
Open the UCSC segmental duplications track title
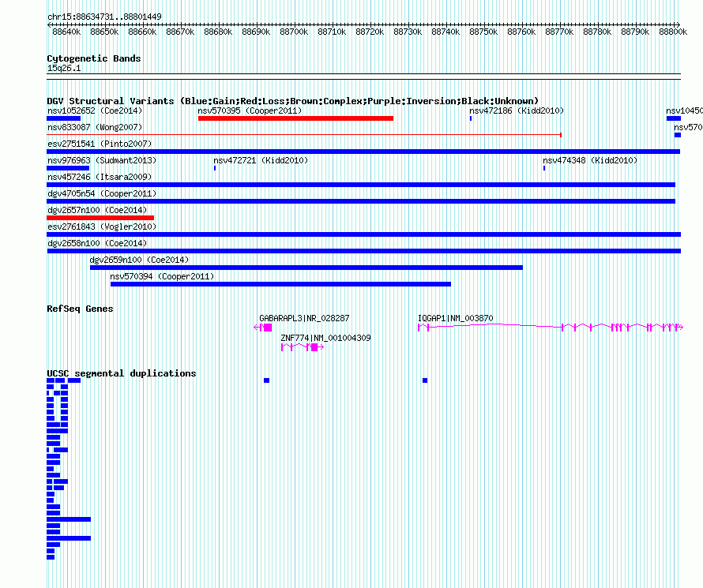[122, 373]
